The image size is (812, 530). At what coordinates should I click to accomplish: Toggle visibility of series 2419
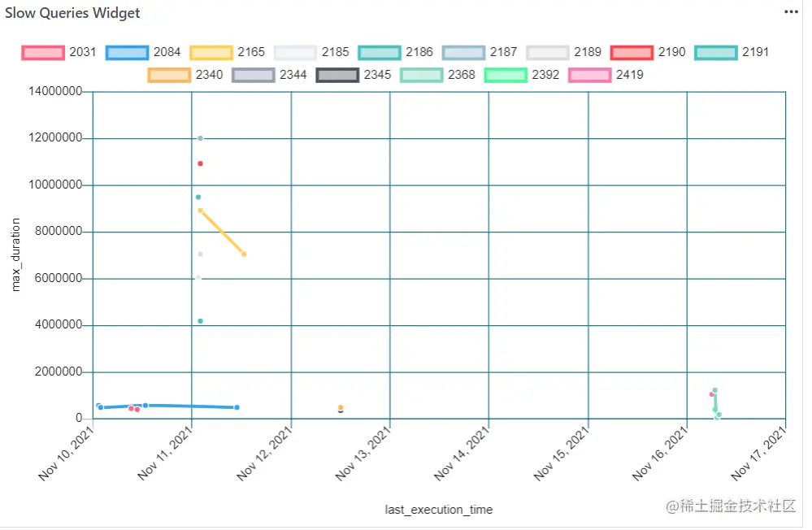[590, 75]
